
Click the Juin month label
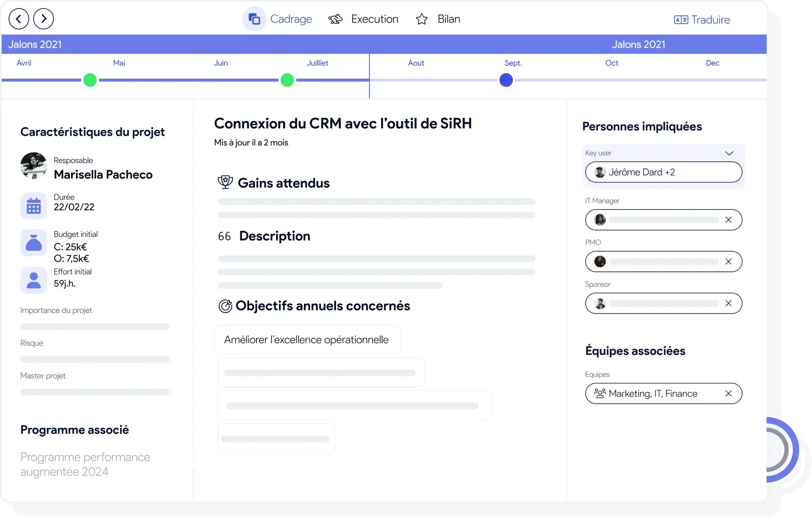(x=221, y=63)
